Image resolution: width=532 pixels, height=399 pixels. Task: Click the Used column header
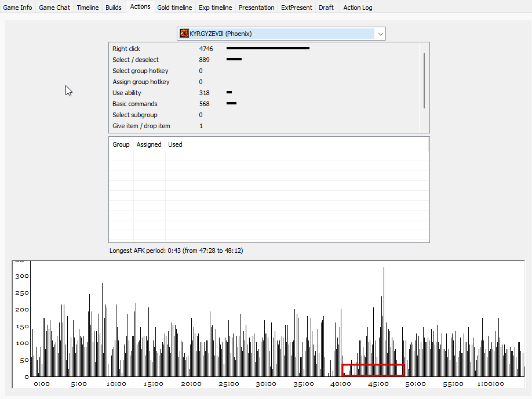(175, 144)
